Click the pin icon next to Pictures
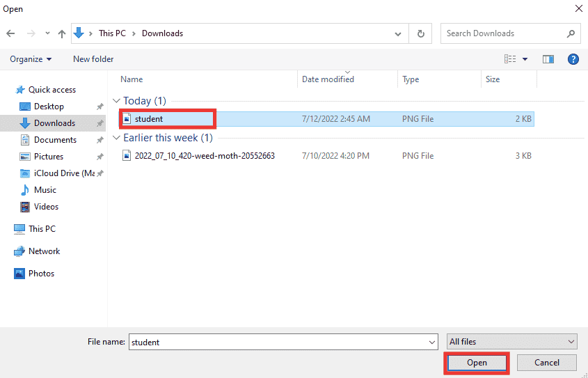This screenshot has height=378, width=588. (x=100, y=157)
